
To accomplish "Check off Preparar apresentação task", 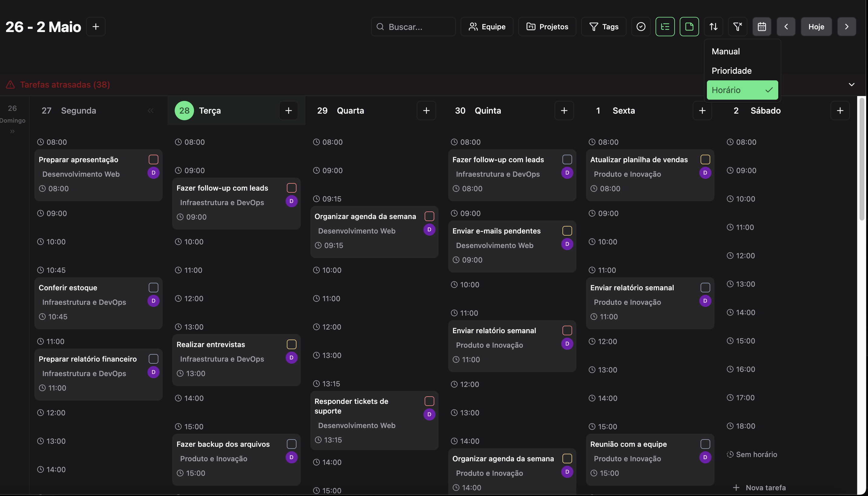I will pyautogui.click(x=153, y=159).
